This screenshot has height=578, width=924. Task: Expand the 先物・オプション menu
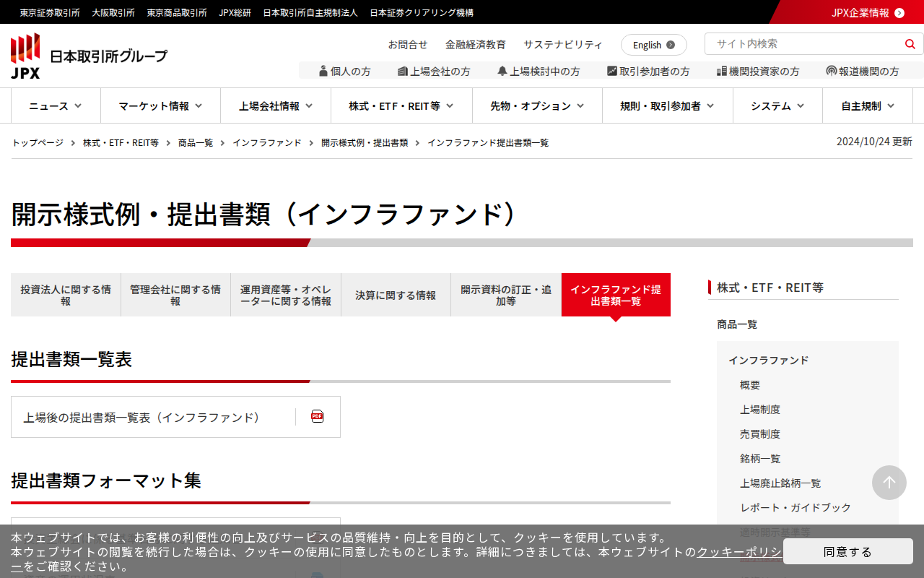(x=537, y=106)
